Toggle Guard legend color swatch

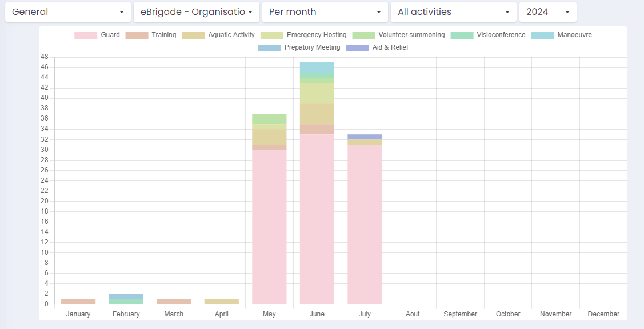click(x=86, y=35)
